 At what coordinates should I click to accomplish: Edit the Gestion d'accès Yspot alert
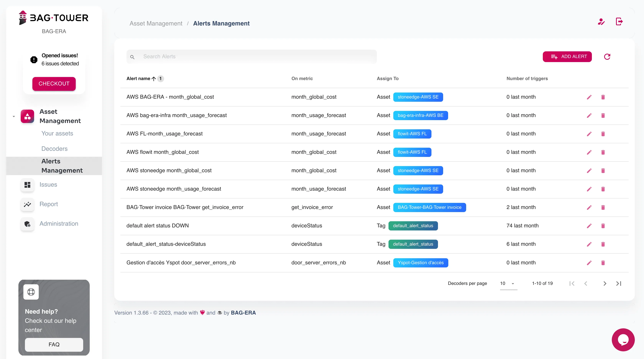(589, 263)
